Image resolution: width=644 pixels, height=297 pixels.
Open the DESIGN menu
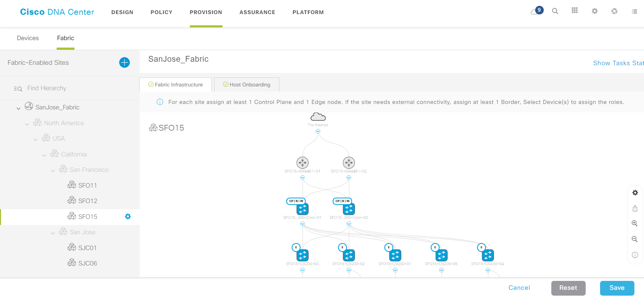tap(122, 12)
